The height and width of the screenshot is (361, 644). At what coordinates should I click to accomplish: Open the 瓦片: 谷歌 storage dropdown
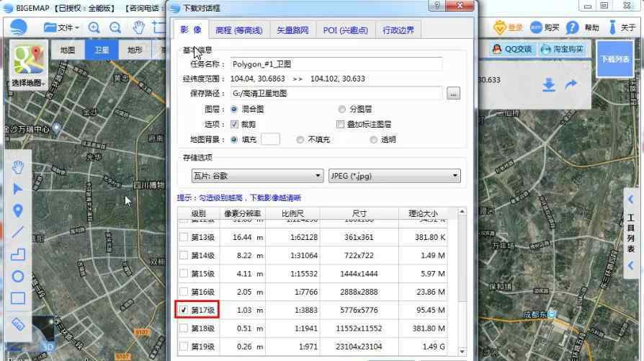point(257,176)
